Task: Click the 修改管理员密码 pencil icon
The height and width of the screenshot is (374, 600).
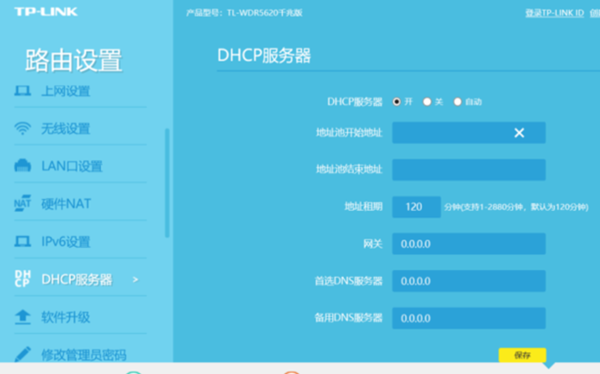Action: (23, 354)
